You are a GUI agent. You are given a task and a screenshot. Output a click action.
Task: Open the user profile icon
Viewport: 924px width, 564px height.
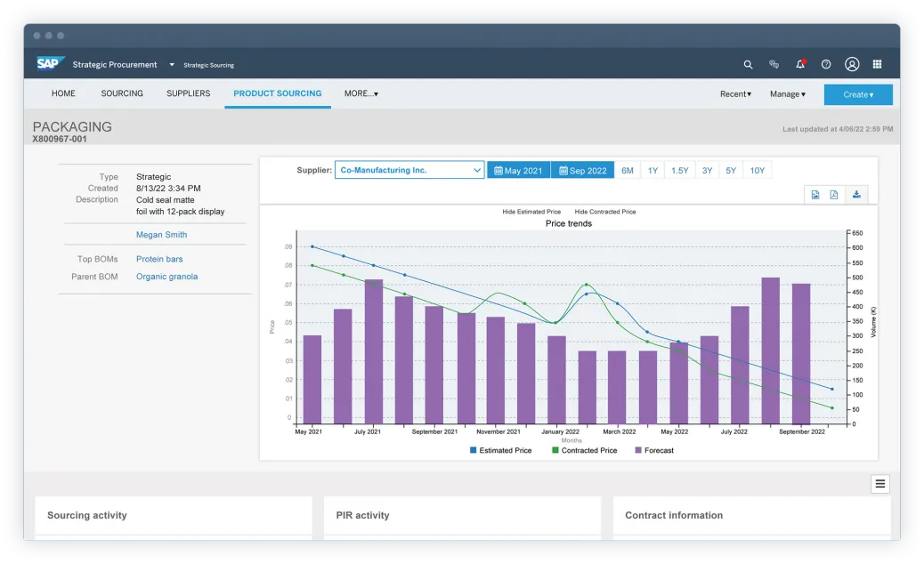click(x=852, y=65)
